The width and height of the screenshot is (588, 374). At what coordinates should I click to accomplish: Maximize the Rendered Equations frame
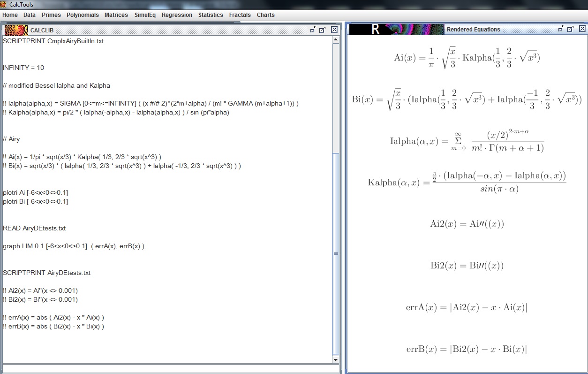coord(571,29)
